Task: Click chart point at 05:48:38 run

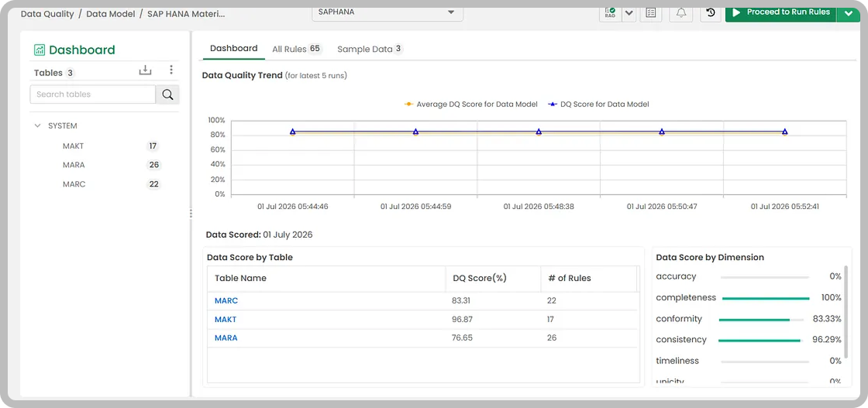Action: point(539,132)
